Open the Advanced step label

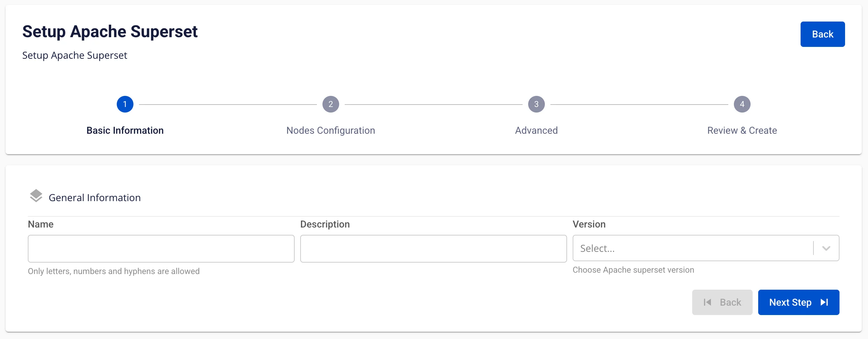pyautogui.click(x=537, y=130)
